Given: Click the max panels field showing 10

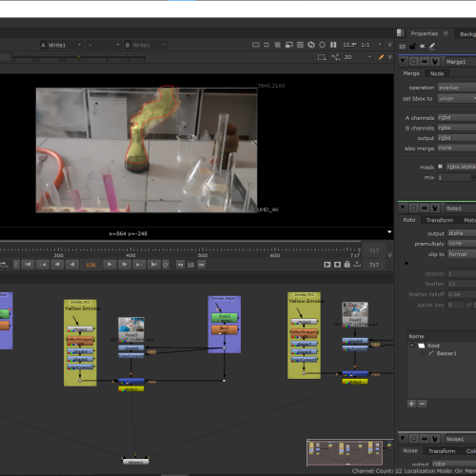Looking at the screenshot, I should [x=402, y=47].
